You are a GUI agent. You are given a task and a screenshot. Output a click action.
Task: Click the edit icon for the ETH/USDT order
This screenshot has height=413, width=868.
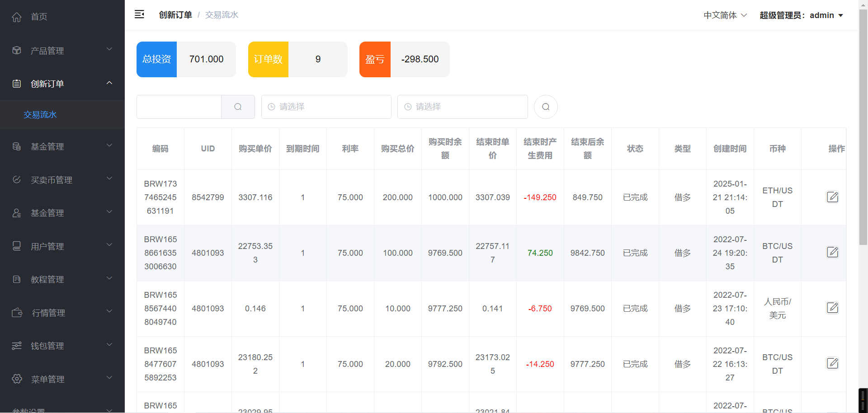coord(832,197)
